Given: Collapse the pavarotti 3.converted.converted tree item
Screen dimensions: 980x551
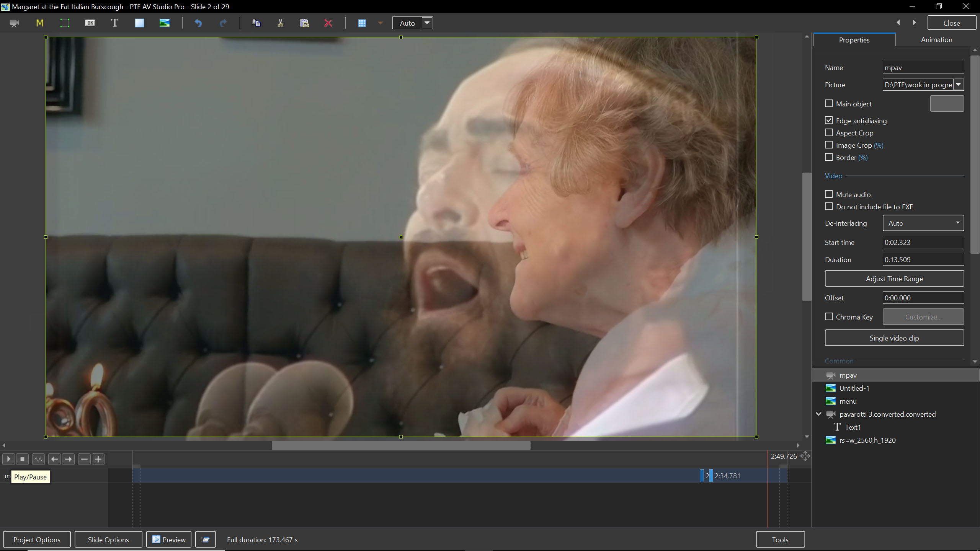Looking at the screenshot, I should click(x=818, y=414).
